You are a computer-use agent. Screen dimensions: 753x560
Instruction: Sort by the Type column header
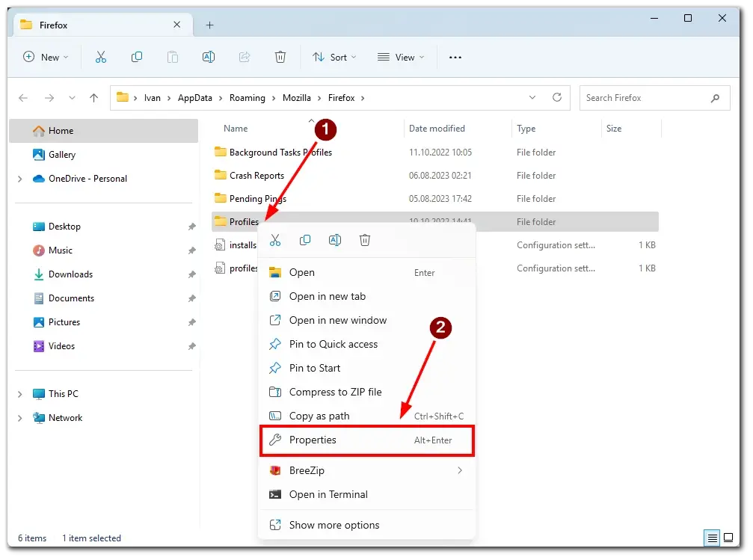point(526,129)
